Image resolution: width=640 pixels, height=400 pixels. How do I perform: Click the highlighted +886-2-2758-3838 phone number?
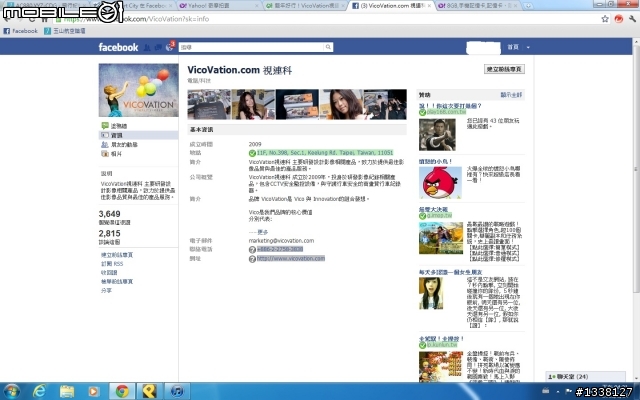pos(280,249)
